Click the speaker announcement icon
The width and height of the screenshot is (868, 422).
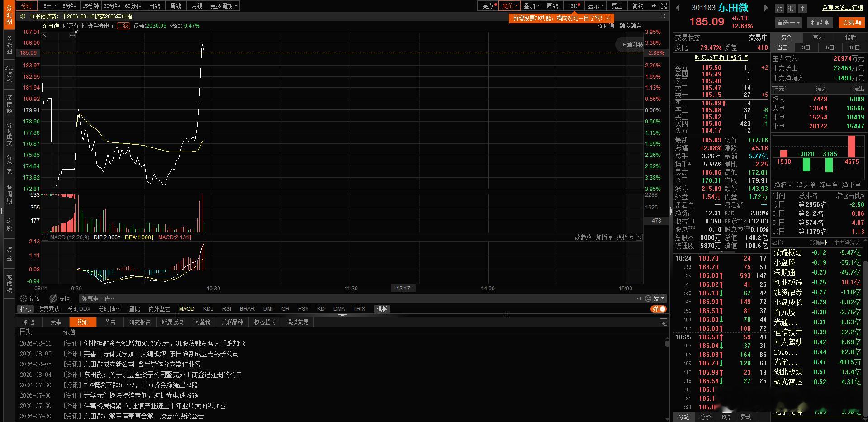click(x=23, y=16)
